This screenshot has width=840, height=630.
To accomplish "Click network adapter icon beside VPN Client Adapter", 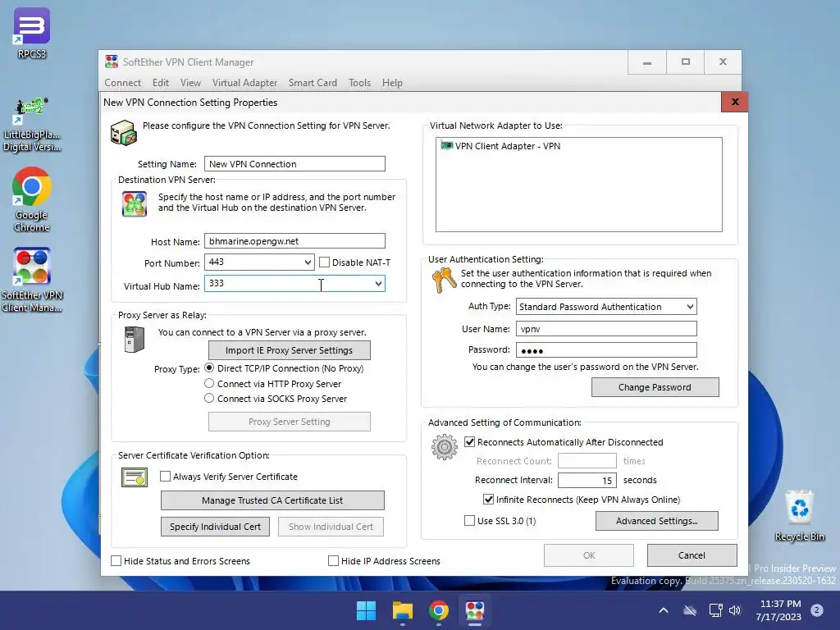I will [x=447, y=146].
